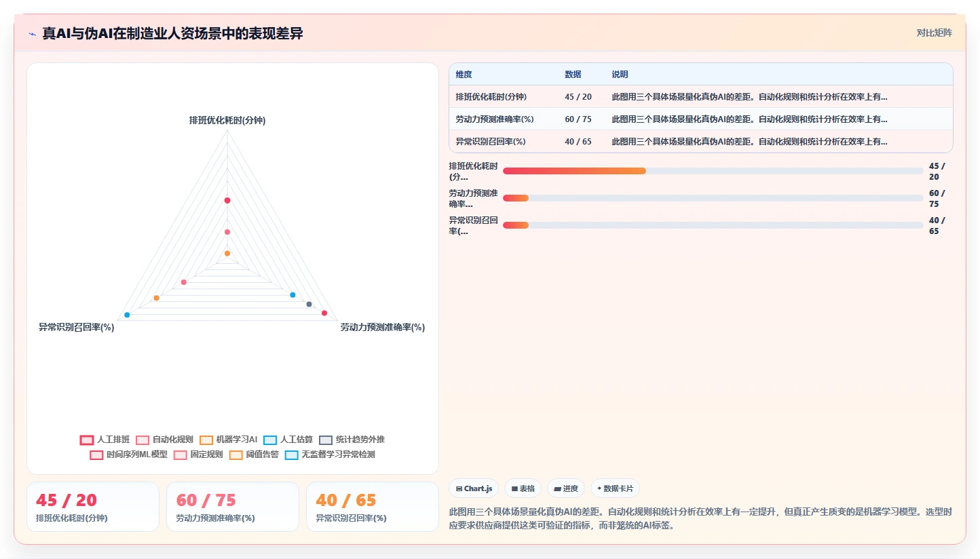Image resolution: width=980 pixels, height=559 pixels.
Task: Select the 进度 chip
Action: tap(566, 488)
